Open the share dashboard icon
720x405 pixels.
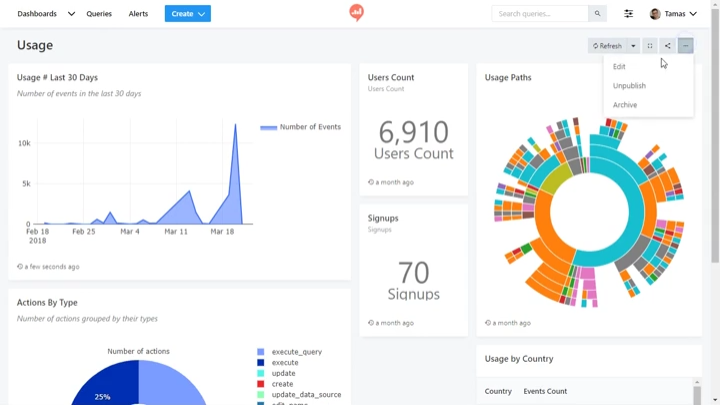click(667, 46)
